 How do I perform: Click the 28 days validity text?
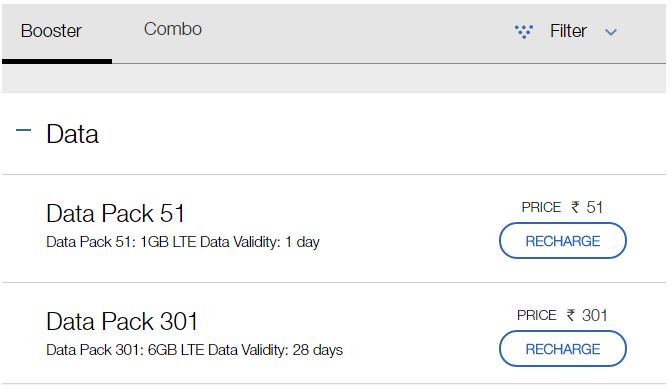[318, 350]
